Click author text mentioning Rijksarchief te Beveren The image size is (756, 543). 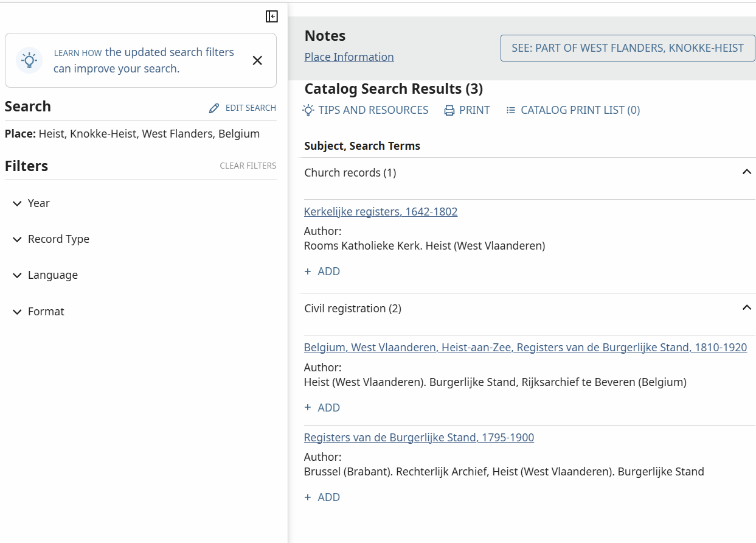(495, 382)
